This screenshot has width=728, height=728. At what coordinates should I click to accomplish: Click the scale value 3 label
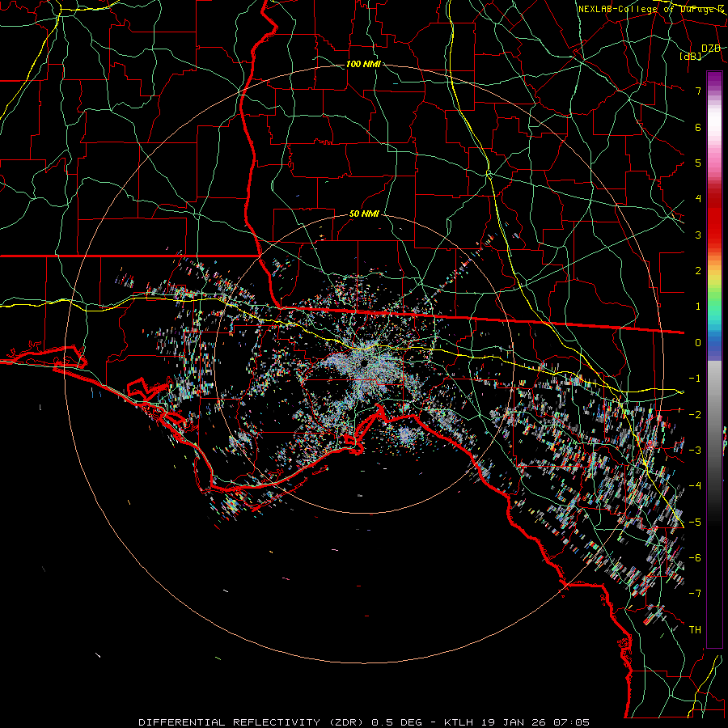698,235
